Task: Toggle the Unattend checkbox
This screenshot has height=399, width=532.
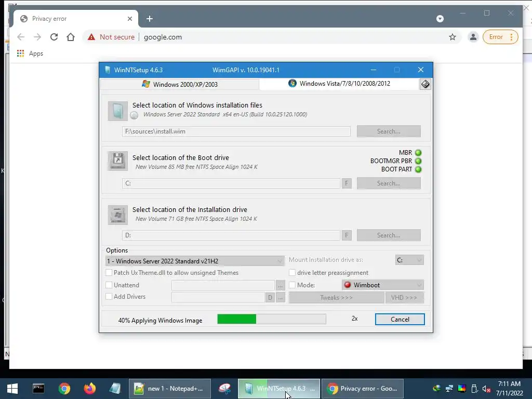Action: (109, 285)
